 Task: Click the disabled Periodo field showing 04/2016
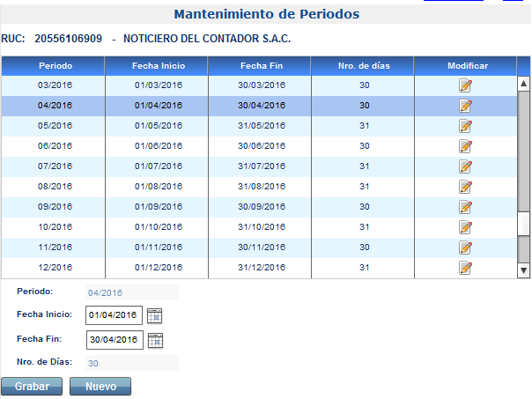pos(132,292)
